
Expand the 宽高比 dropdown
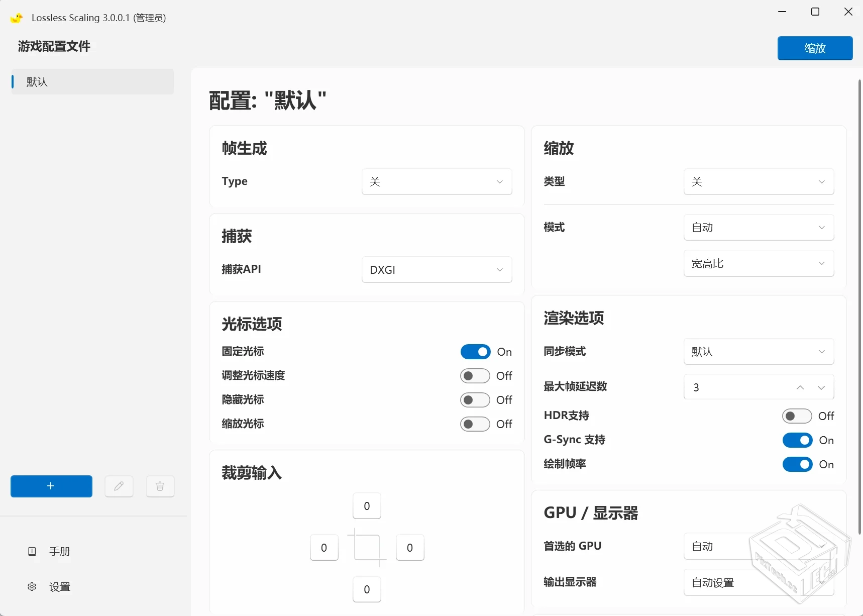pyautogui.click(x=758, y=263)
